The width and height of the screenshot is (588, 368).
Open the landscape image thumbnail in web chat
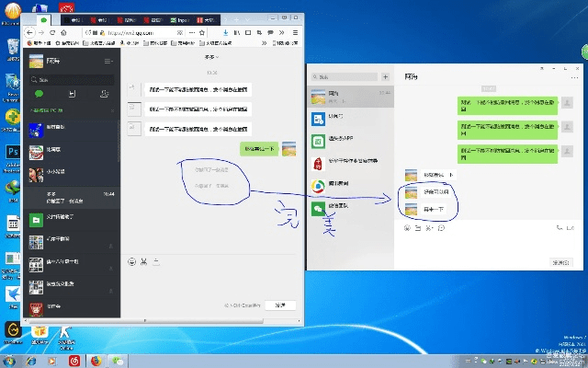288,148
